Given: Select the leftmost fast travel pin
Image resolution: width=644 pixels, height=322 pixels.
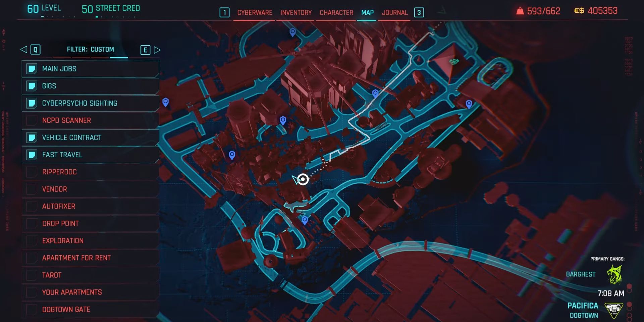Looking at the screenshot, I should [165, 102].
